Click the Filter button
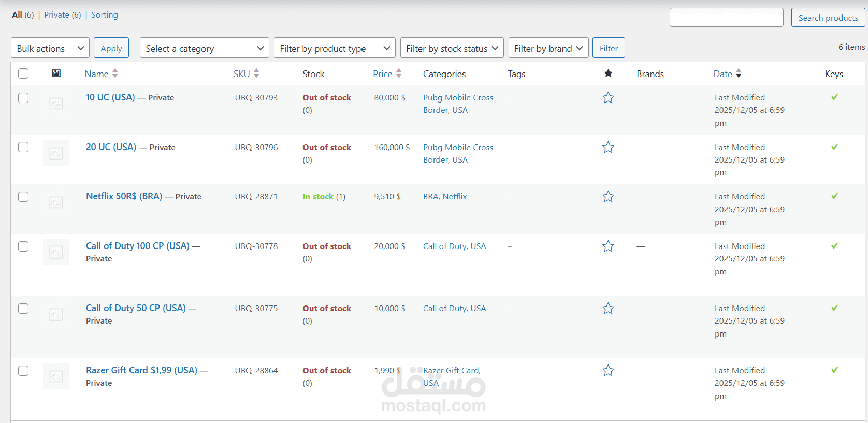Viewport: 868px width, 423px height. [609, 48]
